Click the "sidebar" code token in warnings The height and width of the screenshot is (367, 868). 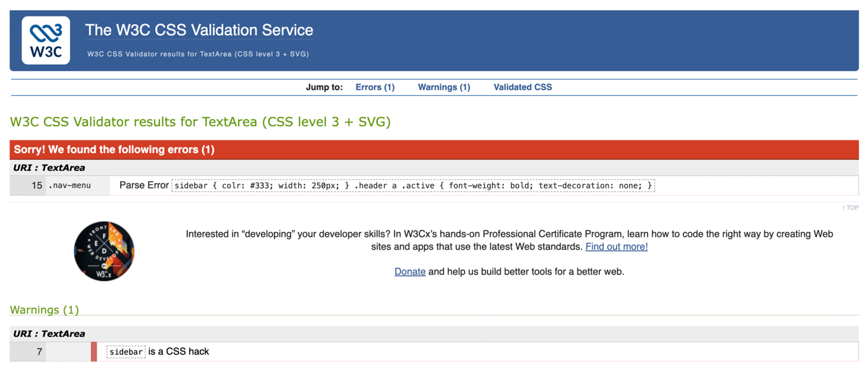pos(125,351)
